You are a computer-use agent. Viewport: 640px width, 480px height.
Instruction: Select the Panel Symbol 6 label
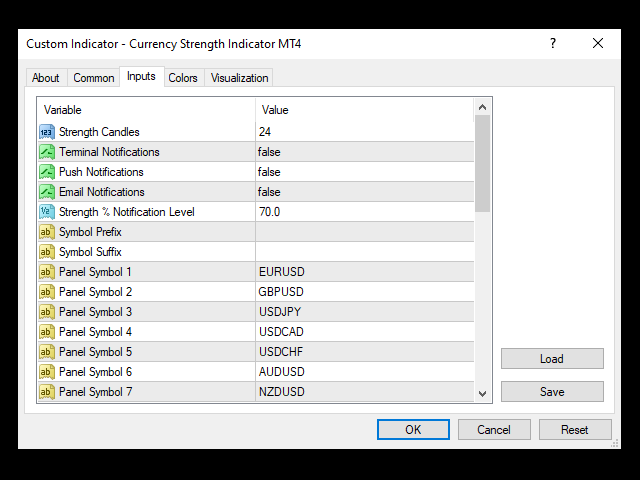click(x=96, y=372)
